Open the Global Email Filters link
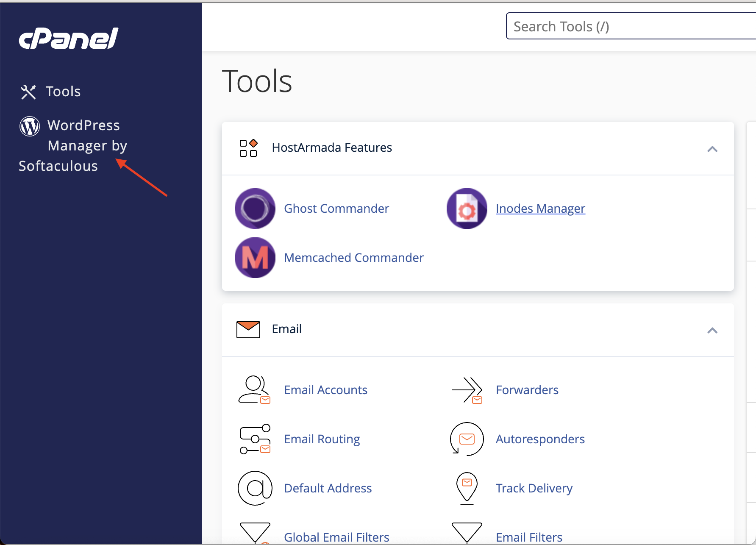This screenshot has width=756, height=545. (x=336, y=537)
